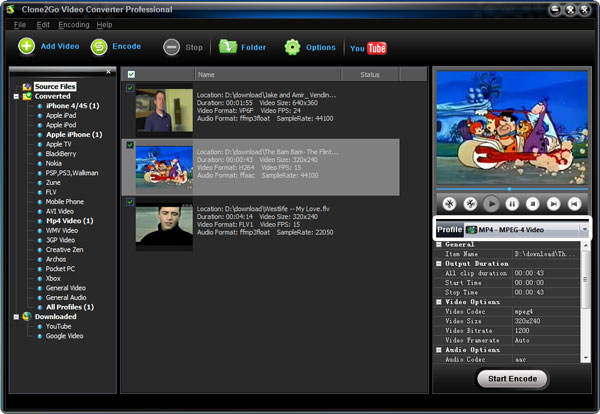This screenshot has width=600, height=414.
Task: Stop the preview playback
Action: click(533, 203)
